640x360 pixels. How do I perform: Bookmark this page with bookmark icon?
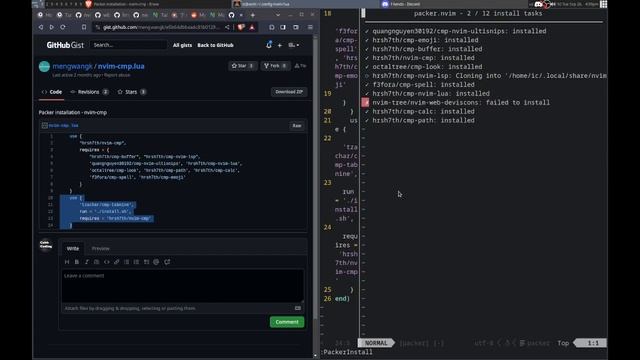(x=84, y=27)
